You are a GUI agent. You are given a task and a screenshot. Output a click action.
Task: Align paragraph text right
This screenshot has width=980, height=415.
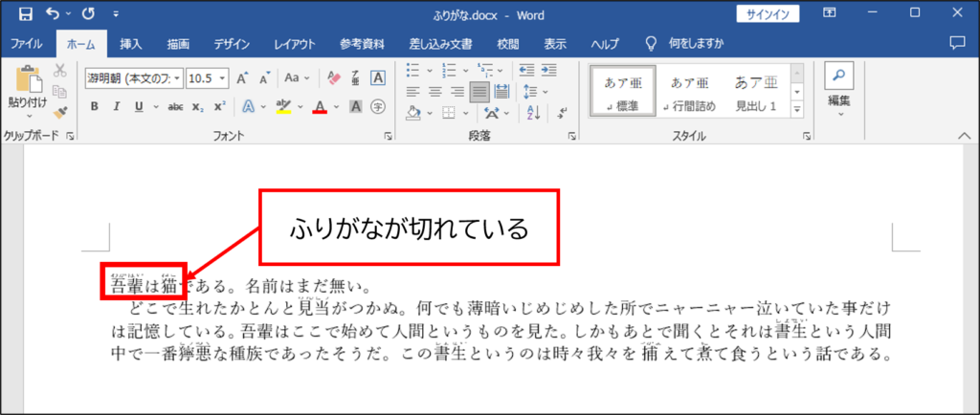457,92
